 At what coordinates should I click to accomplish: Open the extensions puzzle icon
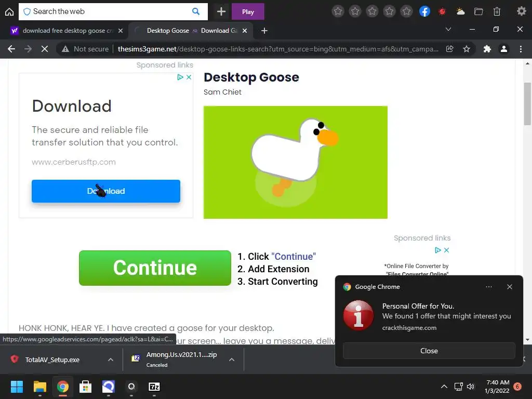click(487, 49)
